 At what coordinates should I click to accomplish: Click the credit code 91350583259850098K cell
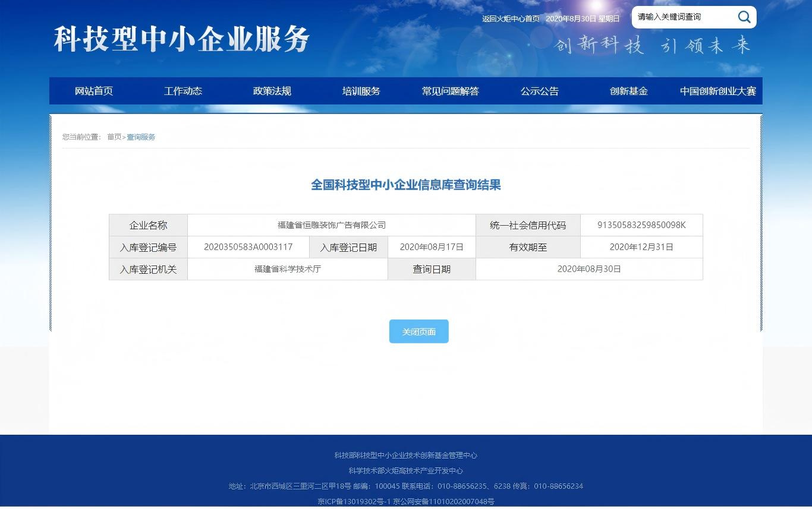(641, 225)
